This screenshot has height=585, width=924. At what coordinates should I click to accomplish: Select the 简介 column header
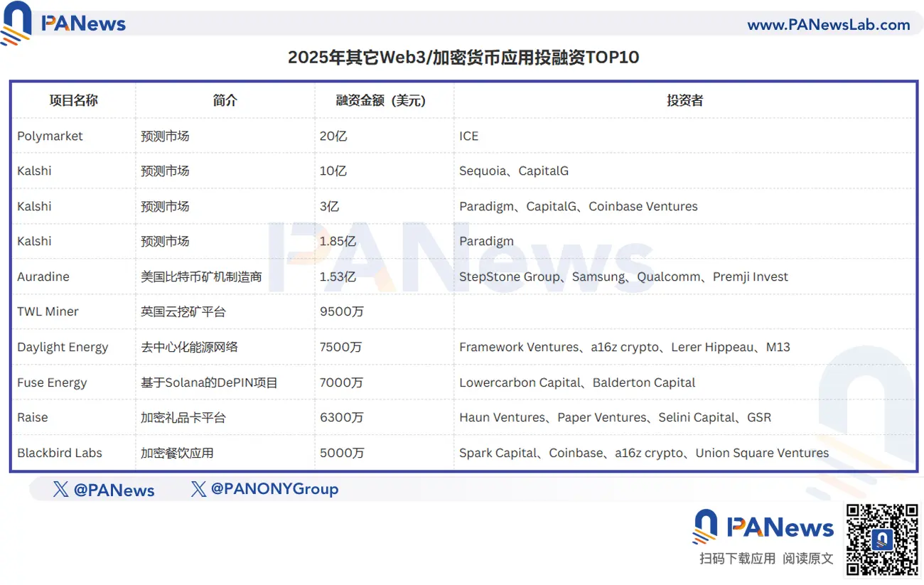(225, 100)
